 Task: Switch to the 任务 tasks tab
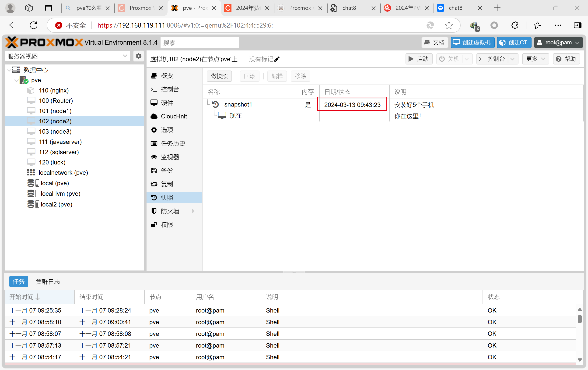(x=19, y=281)
